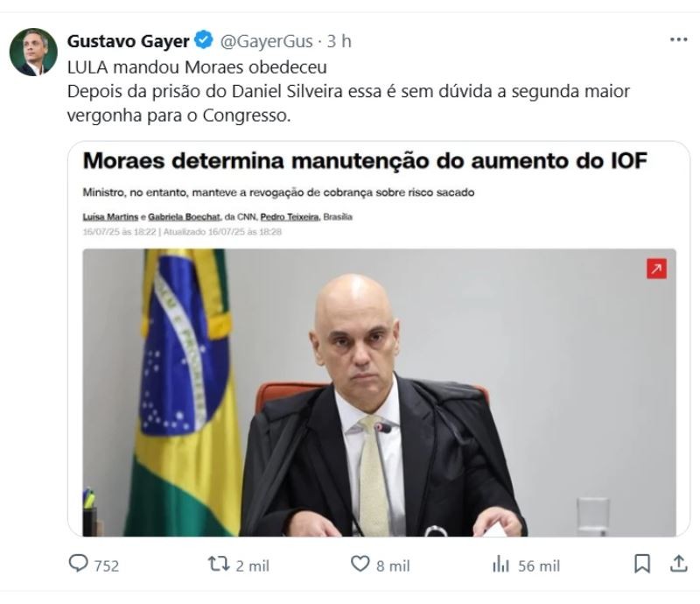
Task: Open view analytics bar chart icon
Action: click(x=500, y=565)
